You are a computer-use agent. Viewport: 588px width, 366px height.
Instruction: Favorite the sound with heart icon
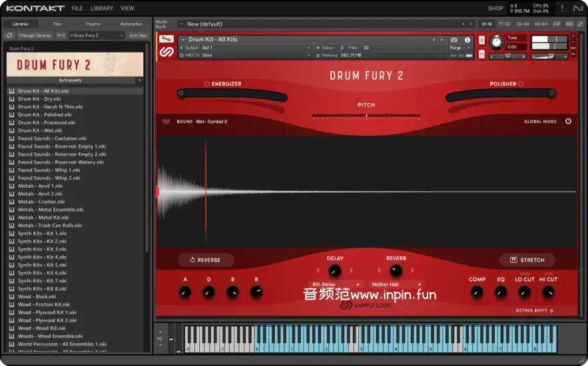166,122
